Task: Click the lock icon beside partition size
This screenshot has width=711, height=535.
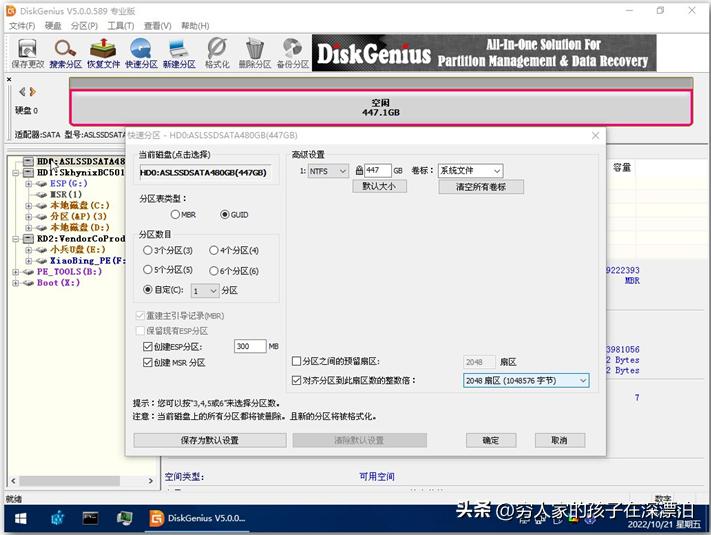Action: (359, 170)
